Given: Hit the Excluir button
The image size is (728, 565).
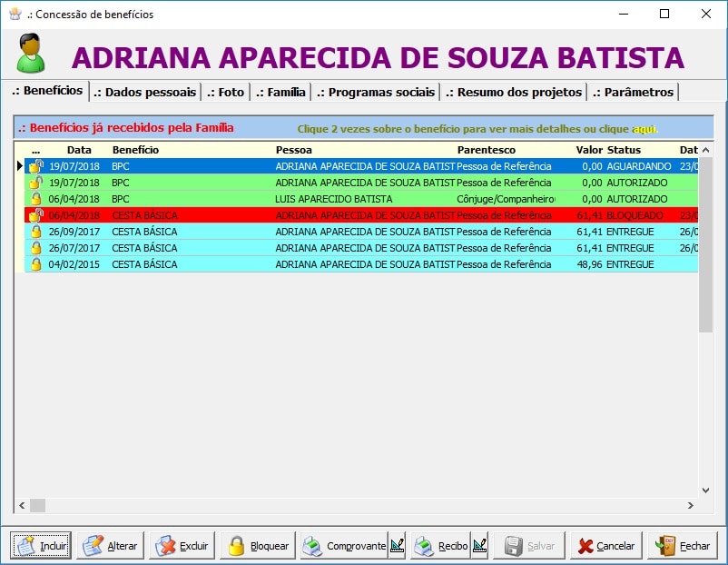Looking at the screenshot, I should [x=182, y=546].
